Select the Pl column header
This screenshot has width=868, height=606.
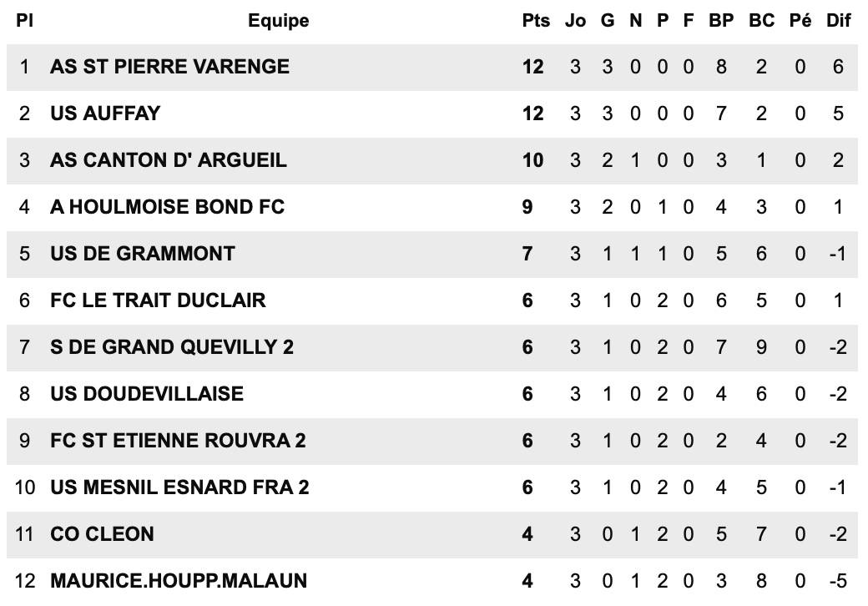24,21
